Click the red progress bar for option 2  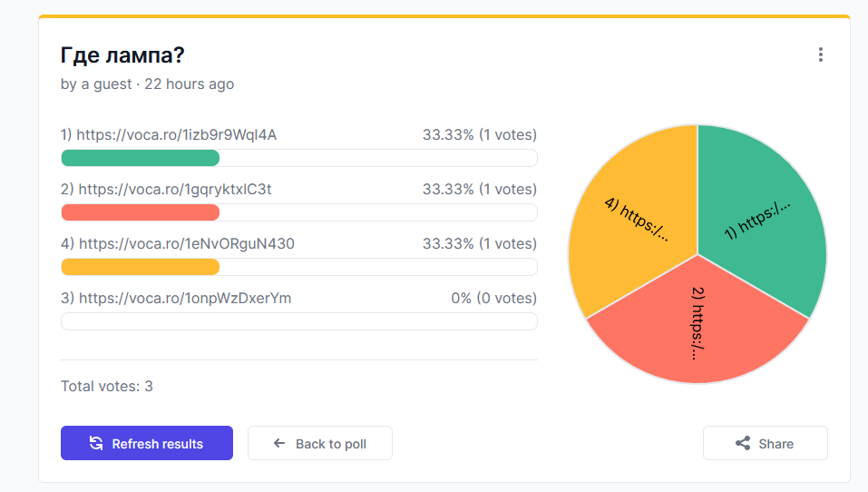tap(141, 212)
